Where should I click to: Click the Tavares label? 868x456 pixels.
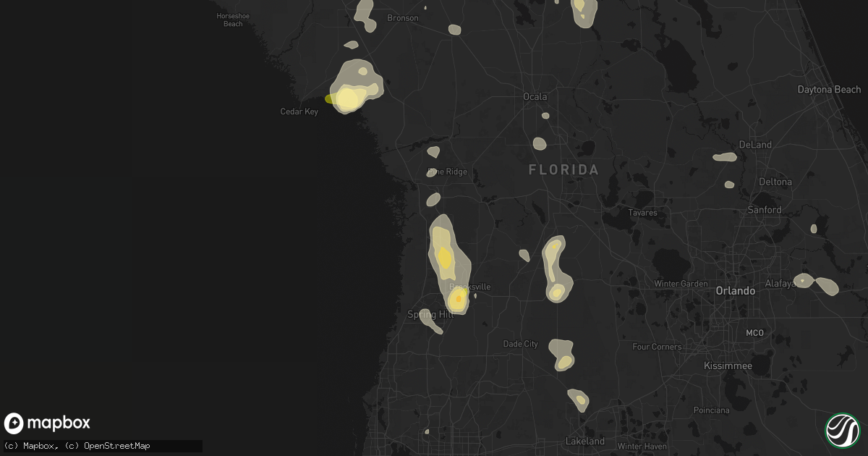[643, 213]
